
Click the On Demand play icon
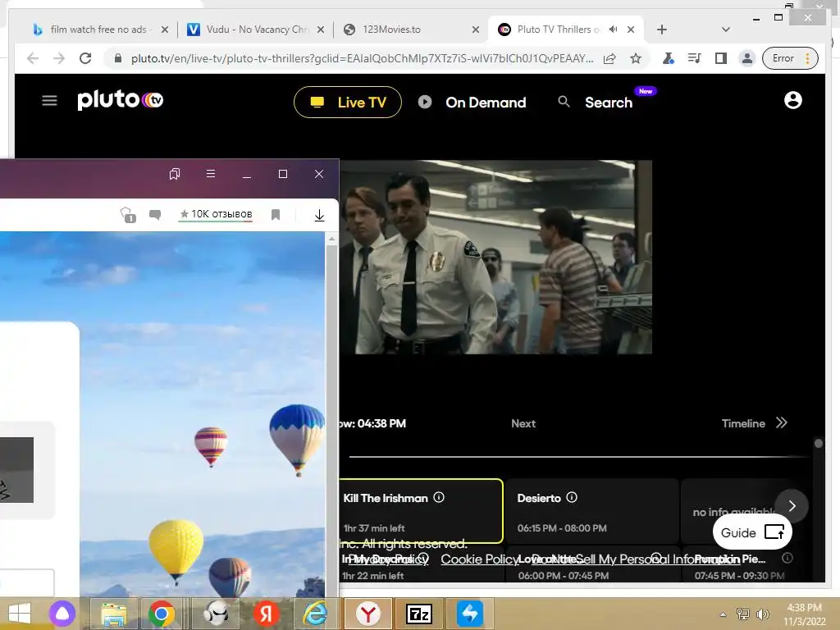(425, 102)
